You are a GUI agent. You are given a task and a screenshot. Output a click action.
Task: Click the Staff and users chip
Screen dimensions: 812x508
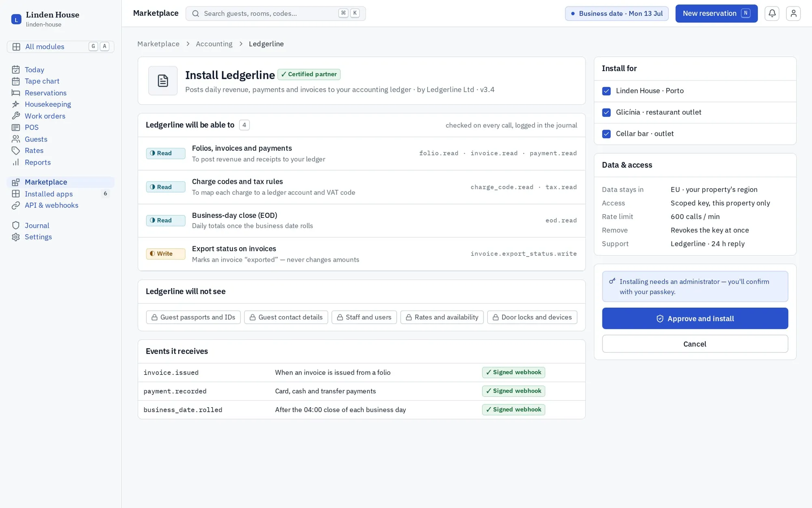(364, 317)
